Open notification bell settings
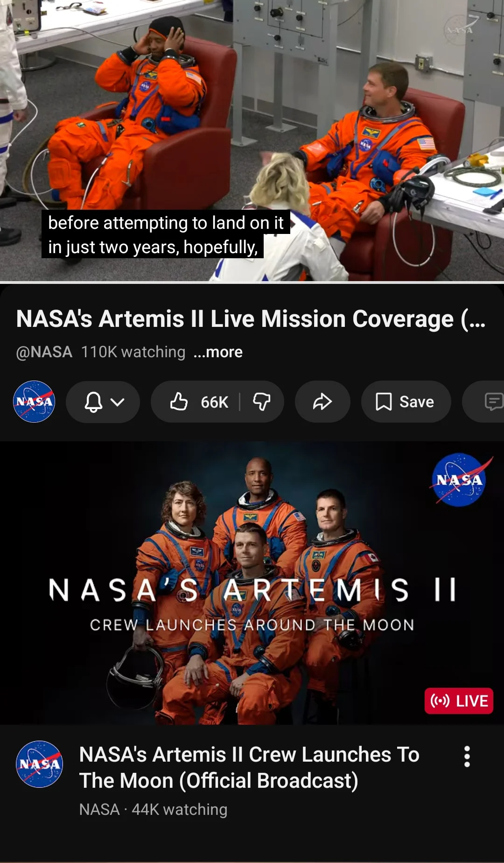 coord(93,402)
